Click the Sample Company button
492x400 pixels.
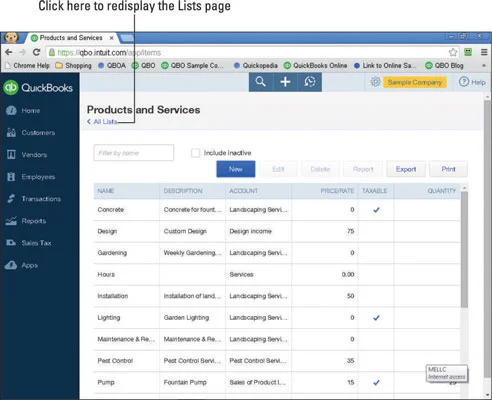tap(415, 82)
